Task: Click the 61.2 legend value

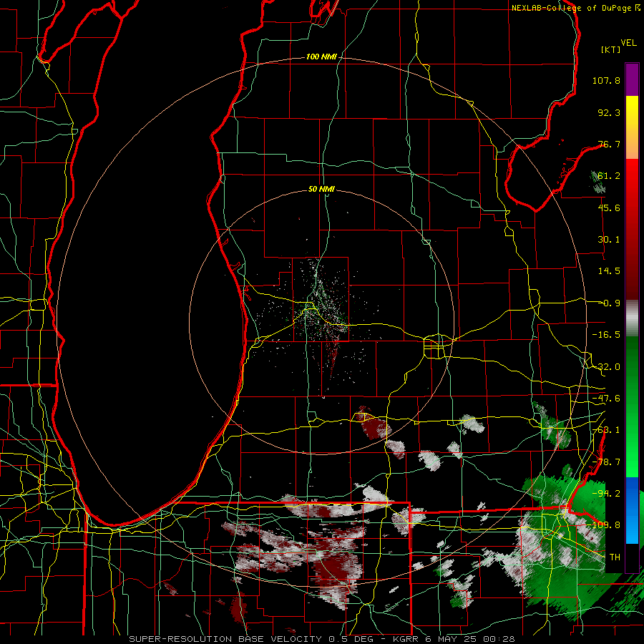Action: [609, 176]
